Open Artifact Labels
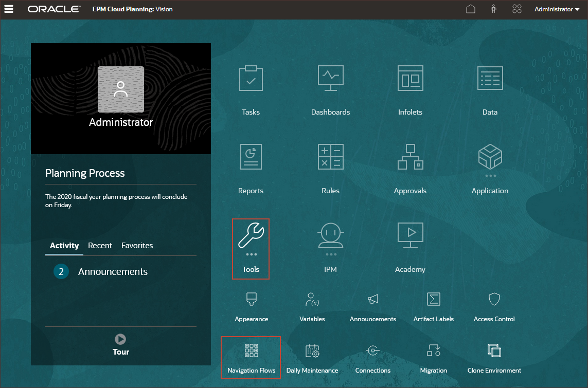588x388 pixels. tap(434, 307)
